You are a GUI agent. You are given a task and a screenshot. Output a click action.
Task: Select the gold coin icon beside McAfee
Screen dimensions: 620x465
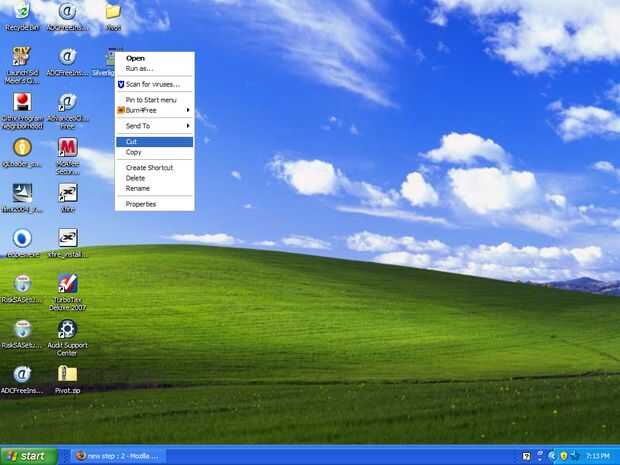22,152
